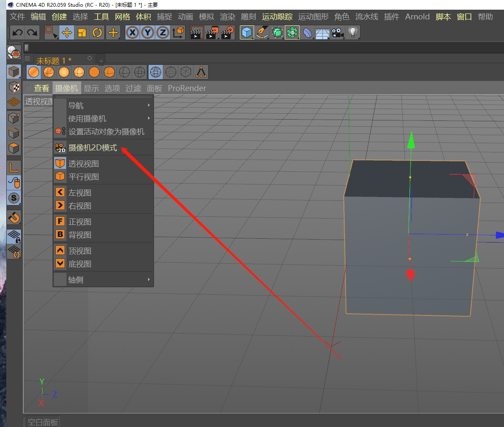
Task: Close the 未标题 1 tab
Action: (90, 58)
